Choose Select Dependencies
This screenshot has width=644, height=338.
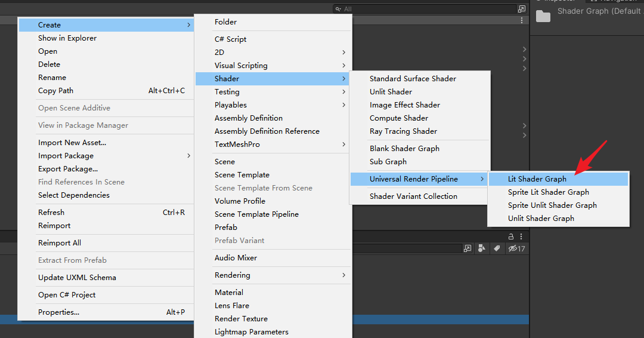coord(106,195)
